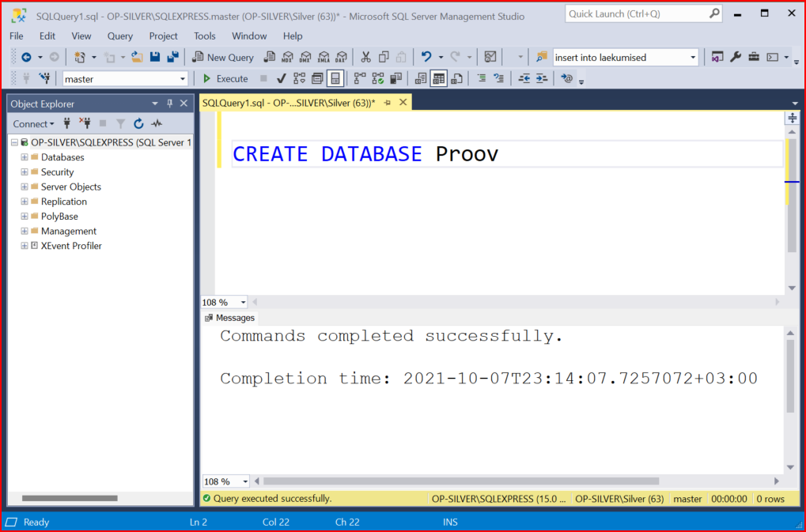Click the New Project toolbar icon

79,58
